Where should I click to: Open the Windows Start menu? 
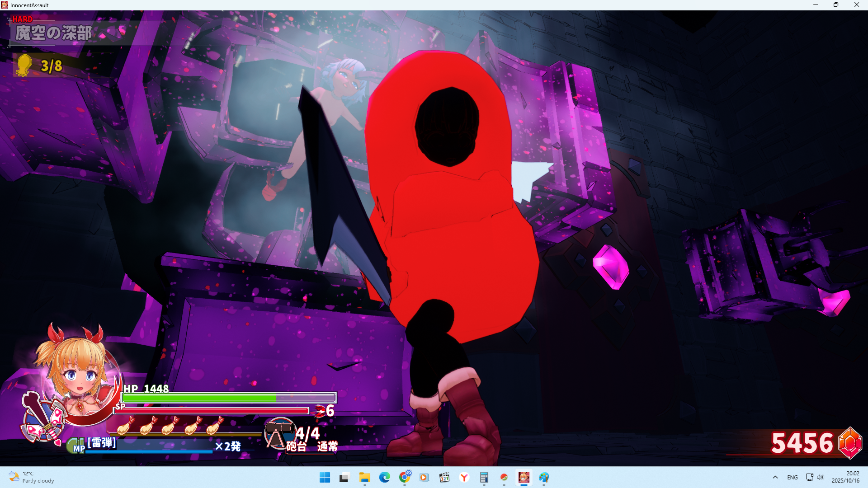(x=325, y=478)
